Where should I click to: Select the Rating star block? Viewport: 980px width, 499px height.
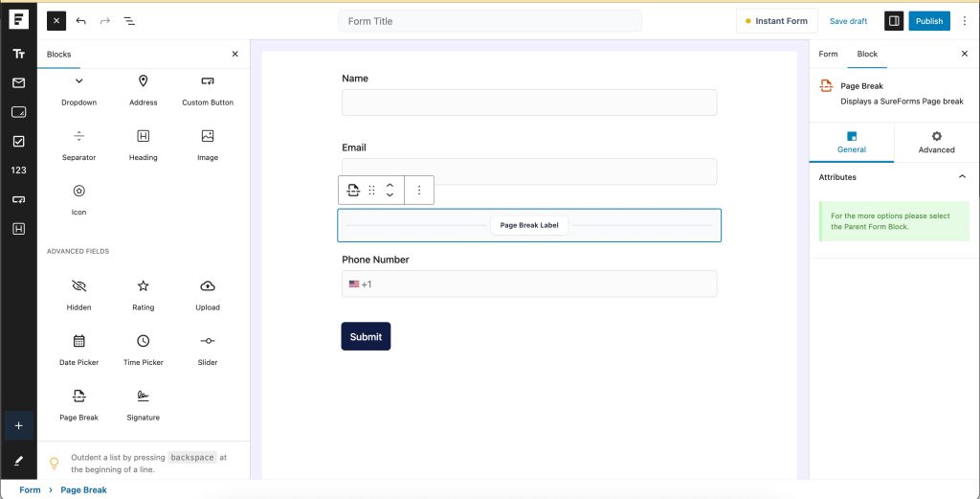[143, 294]
